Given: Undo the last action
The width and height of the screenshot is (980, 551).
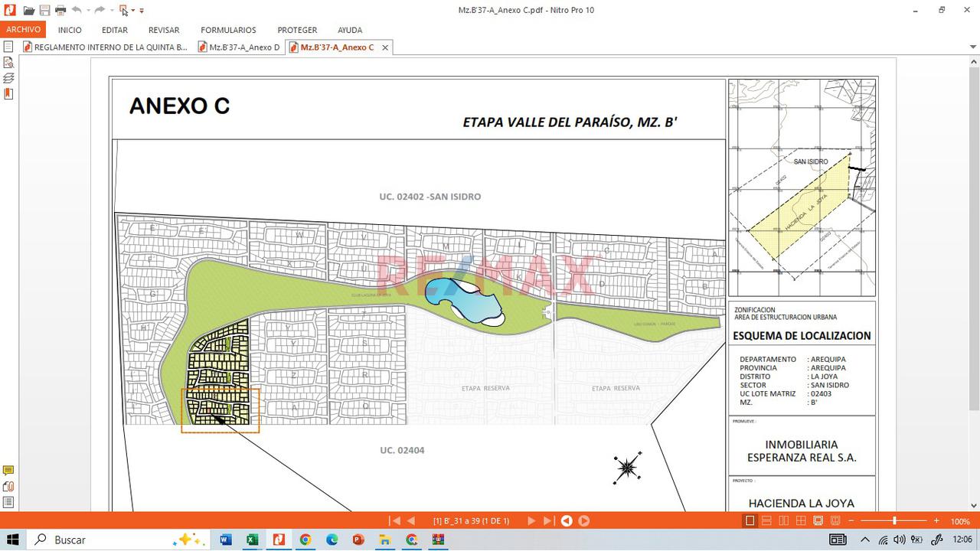Looking at the screenshot, I should (76, 10).
